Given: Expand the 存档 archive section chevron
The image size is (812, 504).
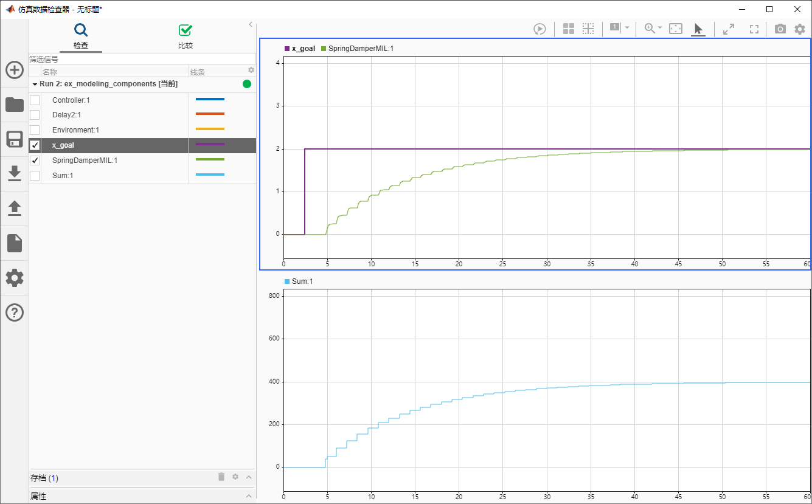Looking at the screenshot, I should [x=249, y=477].
